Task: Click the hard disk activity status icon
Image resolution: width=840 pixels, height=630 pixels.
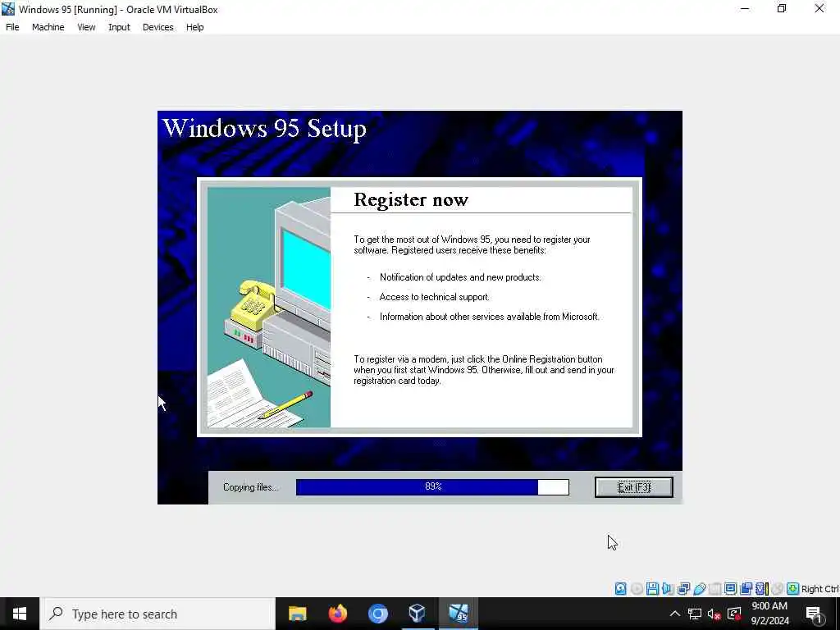Action: point(620,589)
